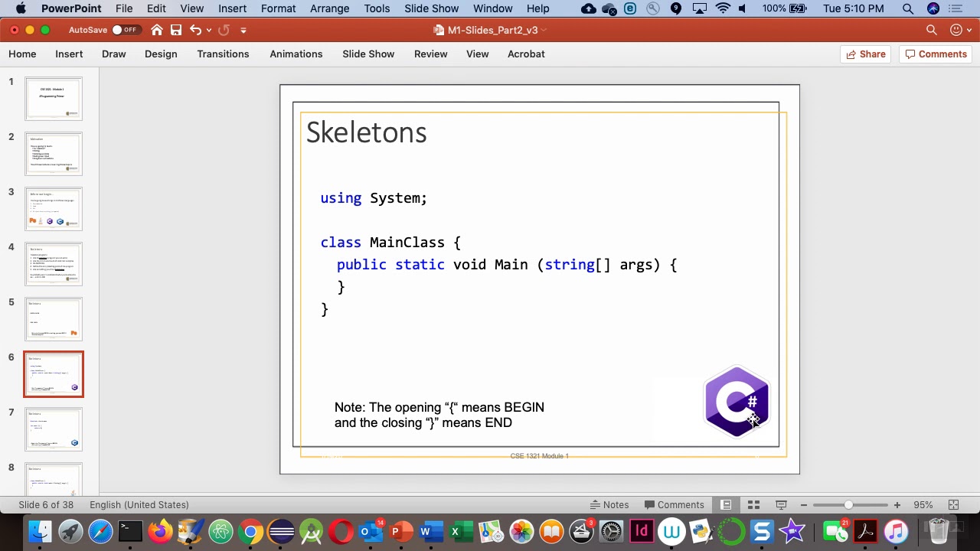This screenshot has width=980, height=551.
Task: Open feedback smiley dropdown arrow
Action: pyautogui.click(x=970, y=30)
